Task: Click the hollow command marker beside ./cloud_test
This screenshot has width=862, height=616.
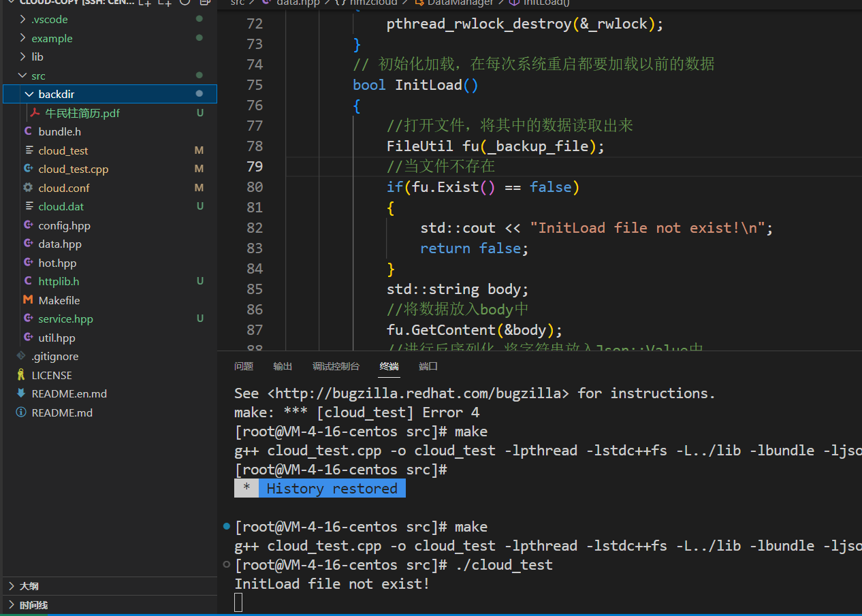Action: (226, 564)
